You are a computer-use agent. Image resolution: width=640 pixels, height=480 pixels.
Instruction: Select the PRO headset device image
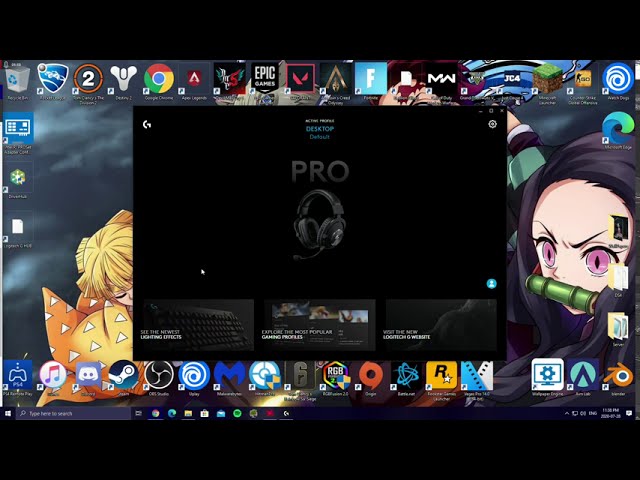coord(320,224)
